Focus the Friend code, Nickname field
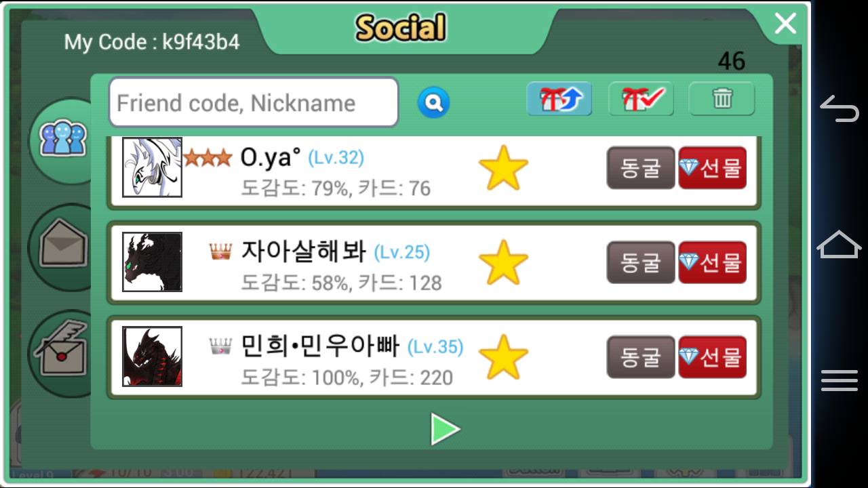 (x=254, y=102)
